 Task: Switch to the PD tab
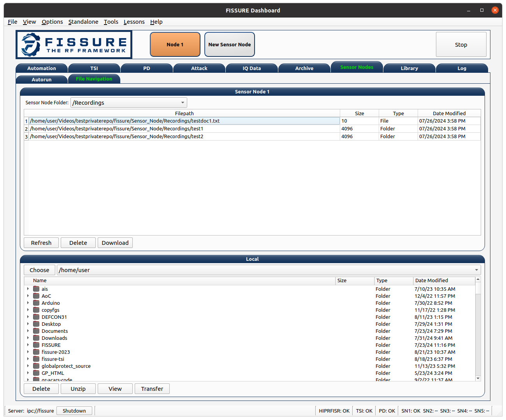[x=147, y=69]
